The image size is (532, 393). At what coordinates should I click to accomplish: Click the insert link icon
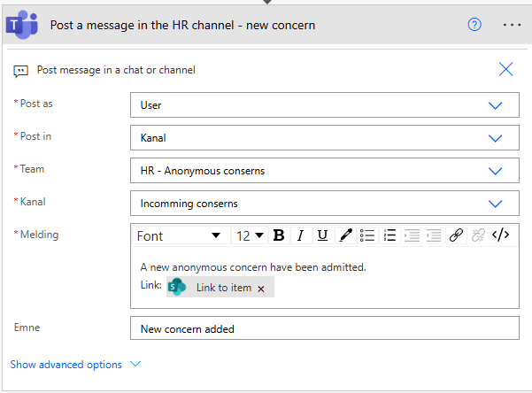coord(456,235)
